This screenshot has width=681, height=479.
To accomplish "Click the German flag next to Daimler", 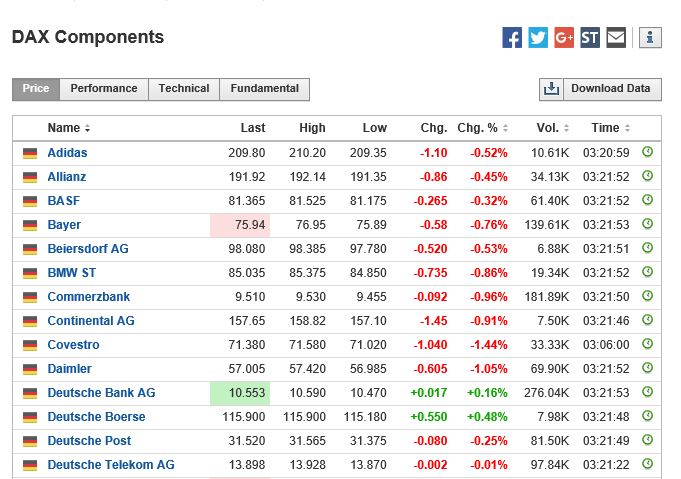I will pyautogui.click(x=30, y=369).
